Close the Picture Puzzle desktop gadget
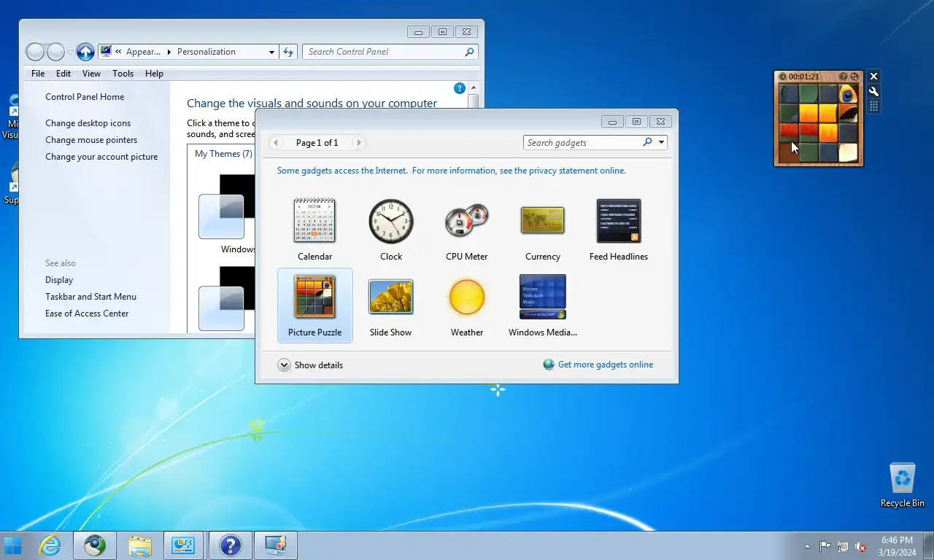The image size is (934, 560). [x=873, y=77]
